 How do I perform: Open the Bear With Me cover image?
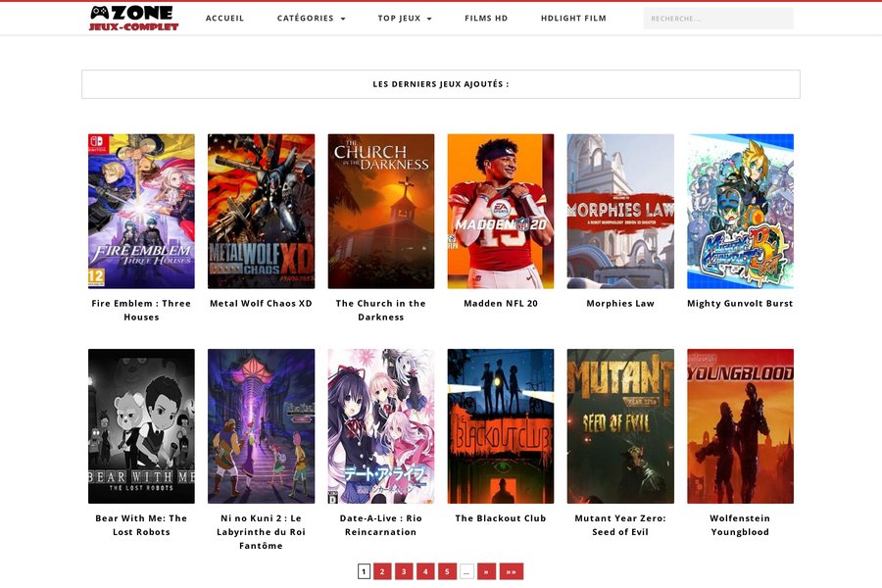(141, 426)
